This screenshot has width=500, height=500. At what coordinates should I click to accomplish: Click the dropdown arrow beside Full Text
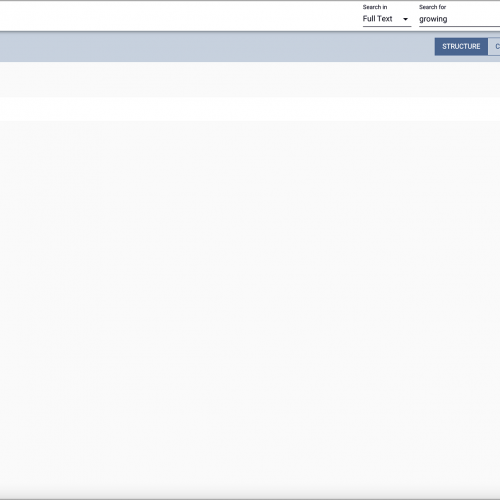point(405,19)
